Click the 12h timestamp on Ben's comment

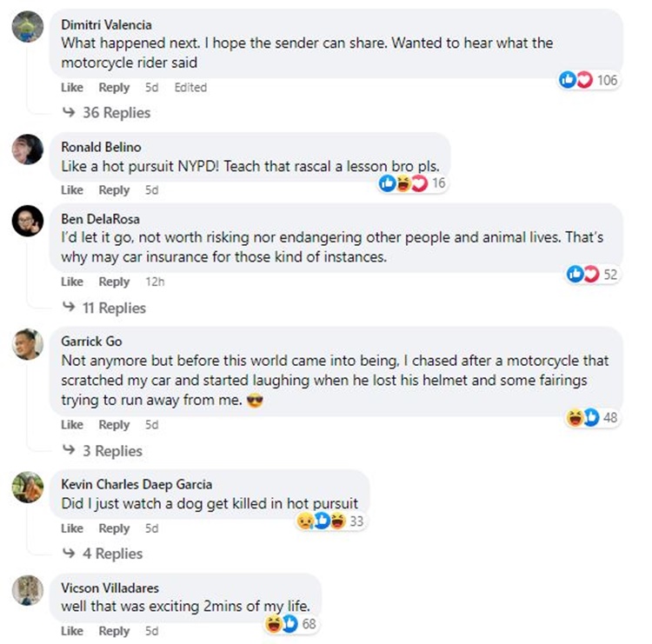point(155,282)
